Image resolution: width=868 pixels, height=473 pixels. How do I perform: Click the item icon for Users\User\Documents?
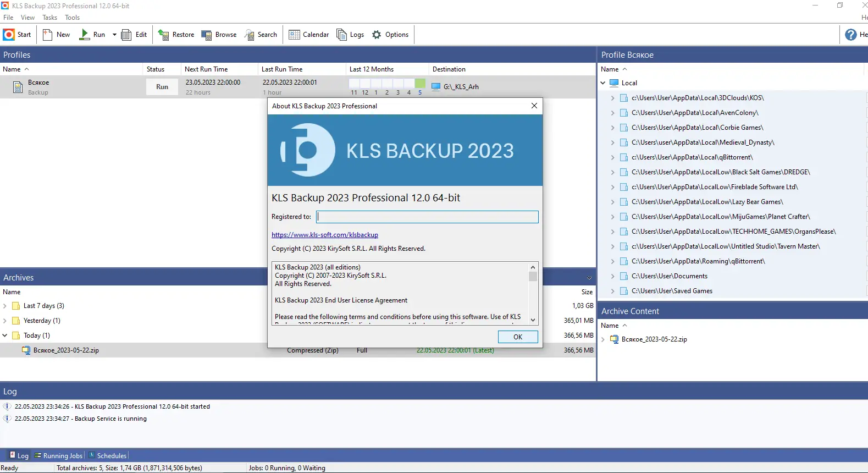tap(624, 276)
